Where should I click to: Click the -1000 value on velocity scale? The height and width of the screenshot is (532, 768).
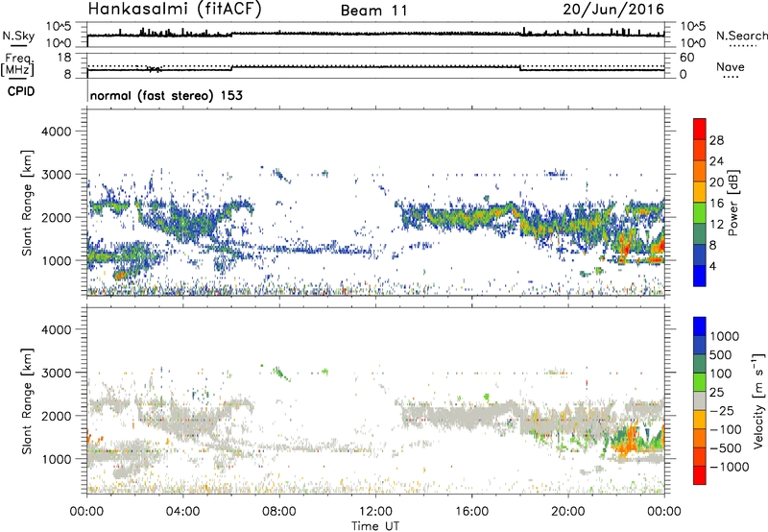click(x=730, y=467)
